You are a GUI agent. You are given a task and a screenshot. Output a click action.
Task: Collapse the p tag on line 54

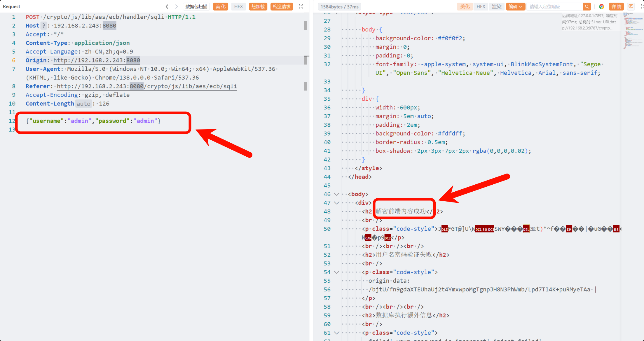[336, 272]
